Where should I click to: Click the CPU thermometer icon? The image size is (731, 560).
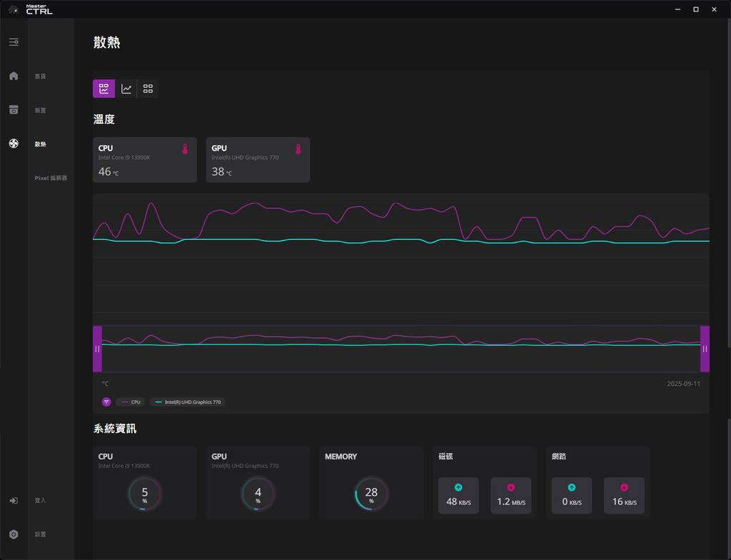coord(185,148)
